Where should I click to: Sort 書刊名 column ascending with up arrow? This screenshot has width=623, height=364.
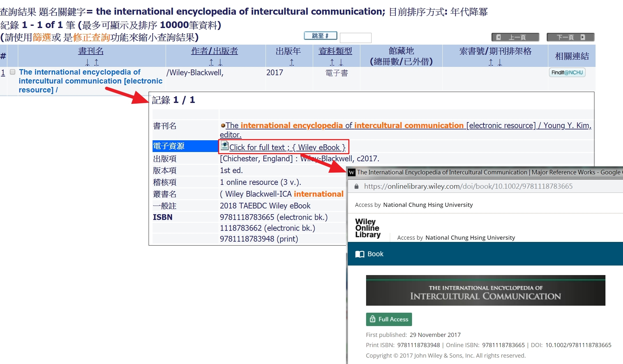(x=96, y=62)
